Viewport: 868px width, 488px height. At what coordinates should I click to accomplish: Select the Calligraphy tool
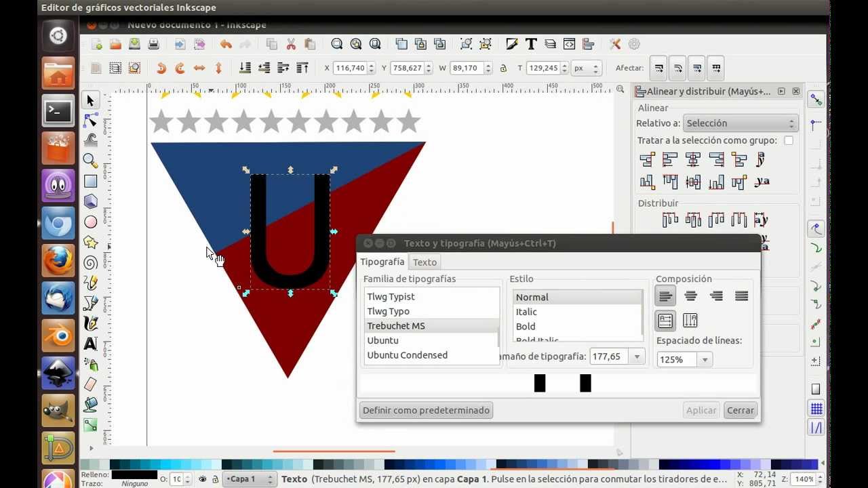pyautogui.click(x=90, y=323)
